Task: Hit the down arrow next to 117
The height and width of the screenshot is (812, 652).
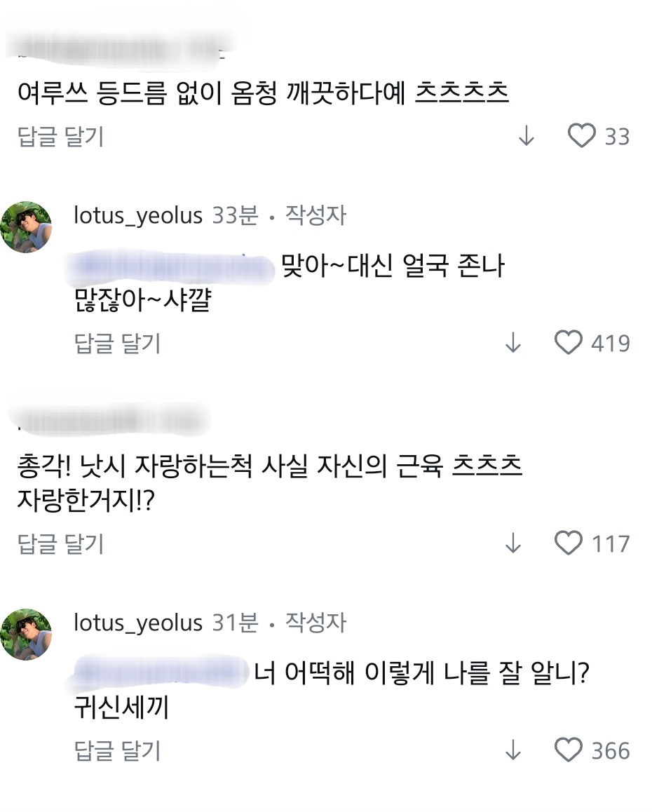Action: [x=514, y=543]
